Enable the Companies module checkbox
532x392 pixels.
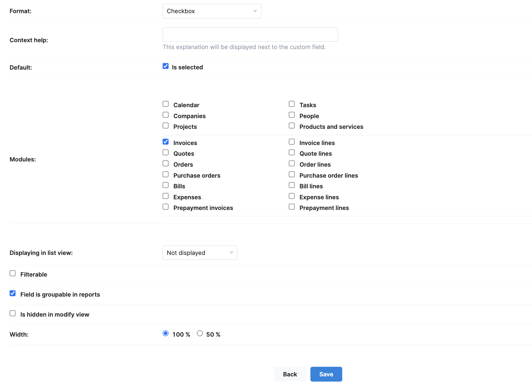166,115
